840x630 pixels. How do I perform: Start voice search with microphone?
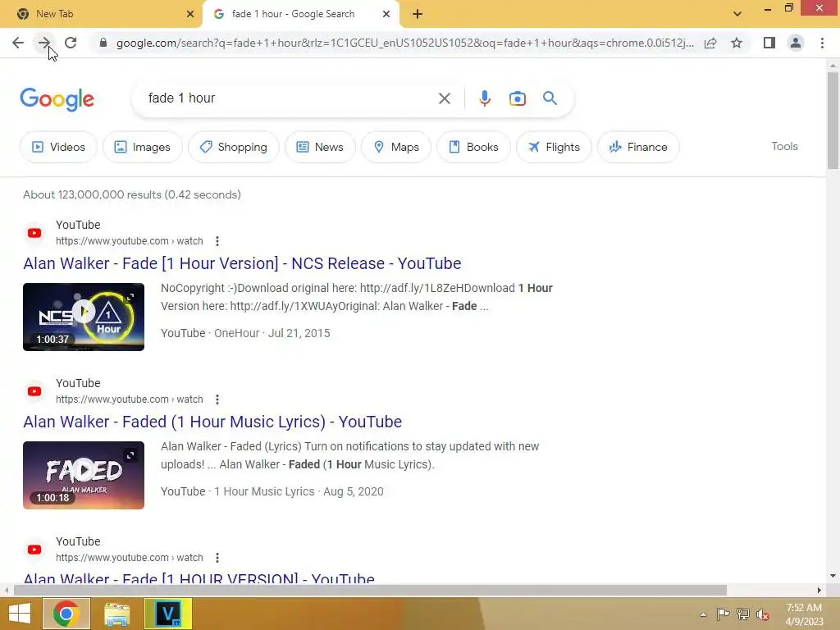(x=484, y=98)
